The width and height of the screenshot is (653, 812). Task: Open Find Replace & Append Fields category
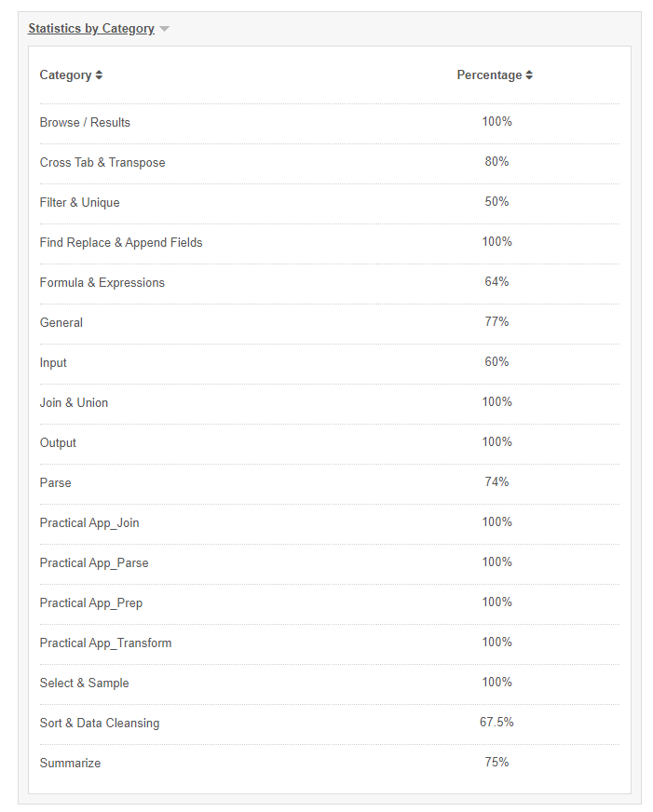point(120,242)
